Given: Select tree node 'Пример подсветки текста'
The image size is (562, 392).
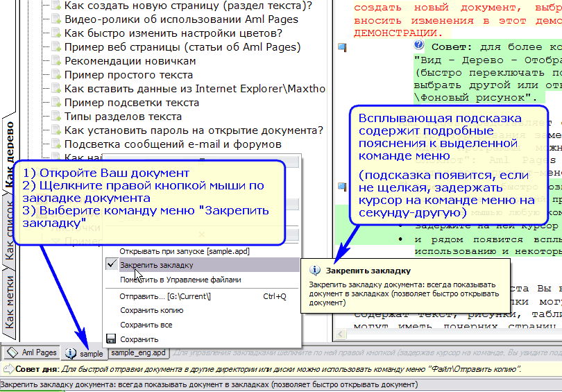Looking at the screenshot, I should [132, 103].
